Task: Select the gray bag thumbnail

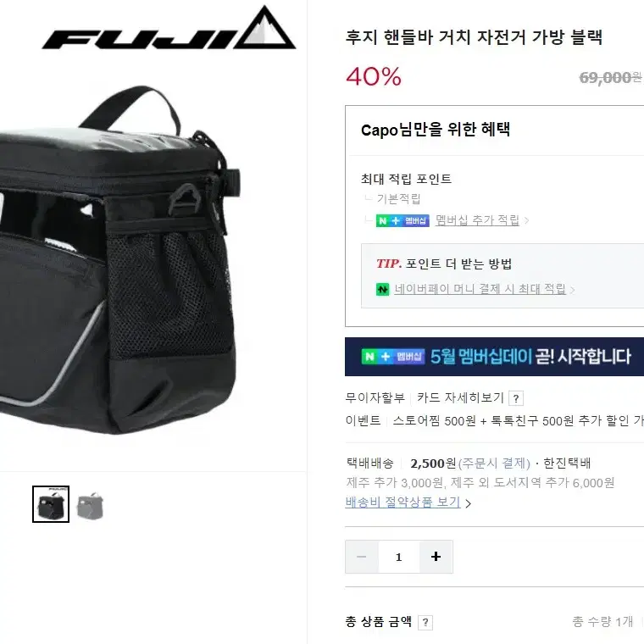Action: click(91, 505)
